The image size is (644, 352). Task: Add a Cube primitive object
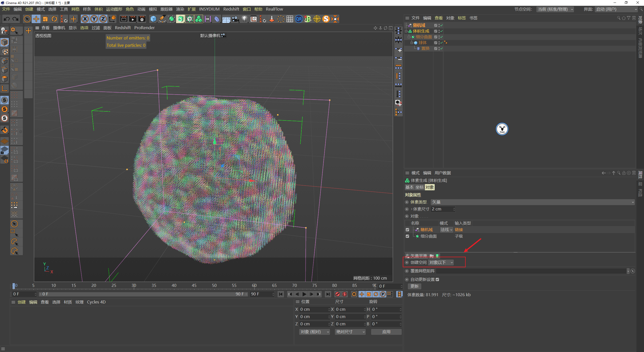point(153,19)
